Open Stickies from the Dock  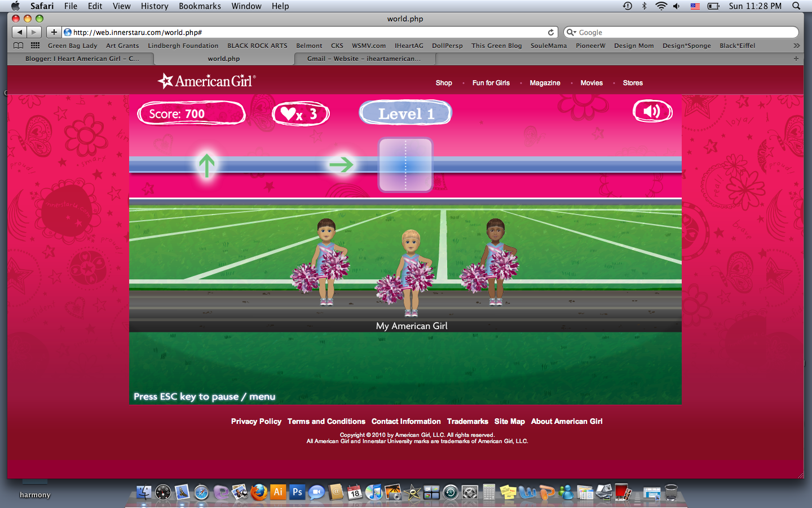pos(508,492)
